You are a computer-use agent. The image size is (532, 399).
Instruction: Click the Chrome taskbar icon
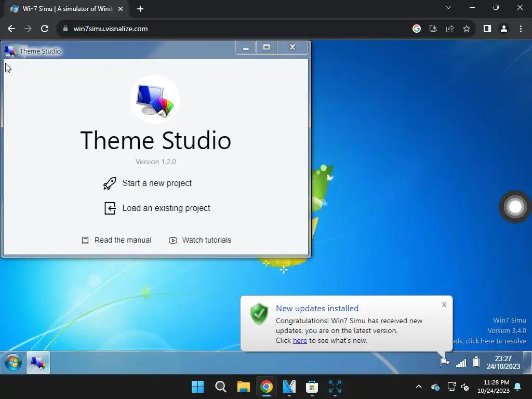pyautogui.click(x=267, y=387)
